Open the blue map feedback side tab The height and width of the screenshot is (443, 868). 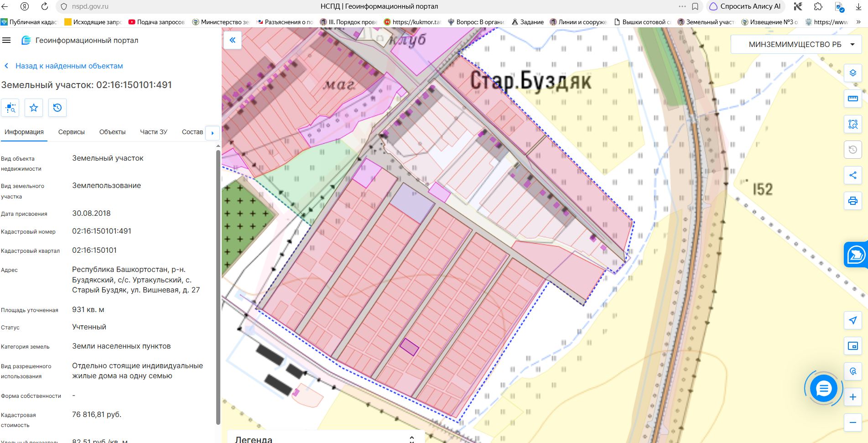[x=856, y=255]
